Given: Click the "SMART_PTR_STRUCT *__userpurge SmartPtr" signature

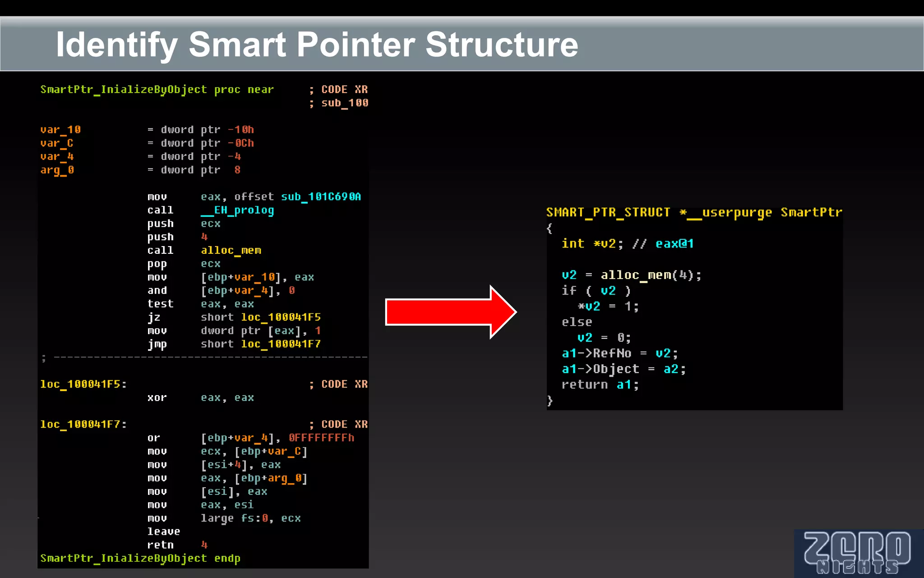Looking at the screenshot, I should click(694, 213).
